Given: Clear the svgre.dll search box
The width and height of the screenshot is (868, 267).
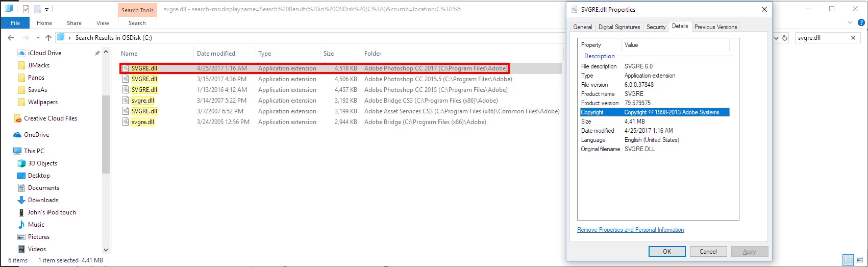Looking at the screenshot, I should 853,38.
